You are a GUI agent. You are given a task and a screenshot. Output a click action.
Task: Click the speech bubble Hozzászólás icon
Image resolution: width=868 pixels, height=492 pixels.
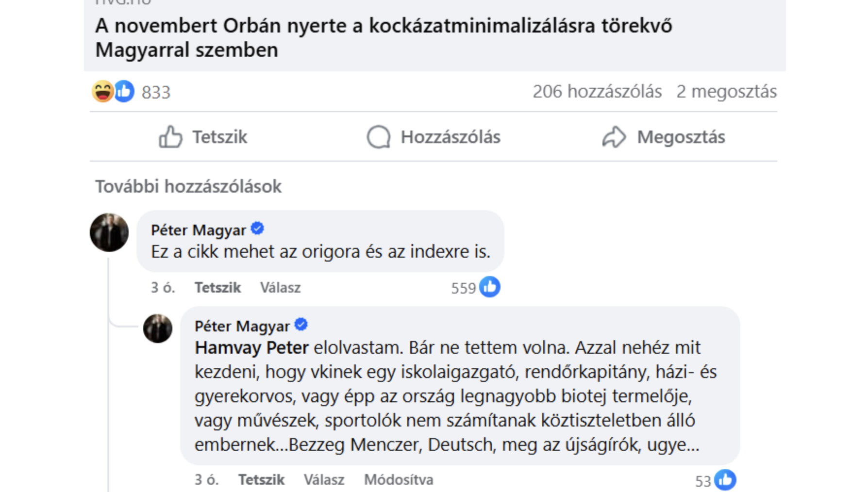pos(379,137)
